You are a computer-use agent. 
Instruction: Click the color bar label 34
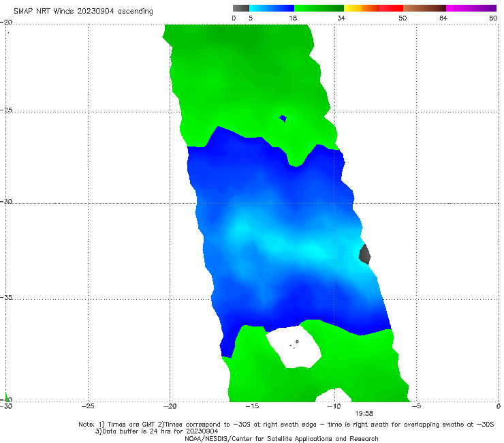pyautogui.click(x=341, y=18)
